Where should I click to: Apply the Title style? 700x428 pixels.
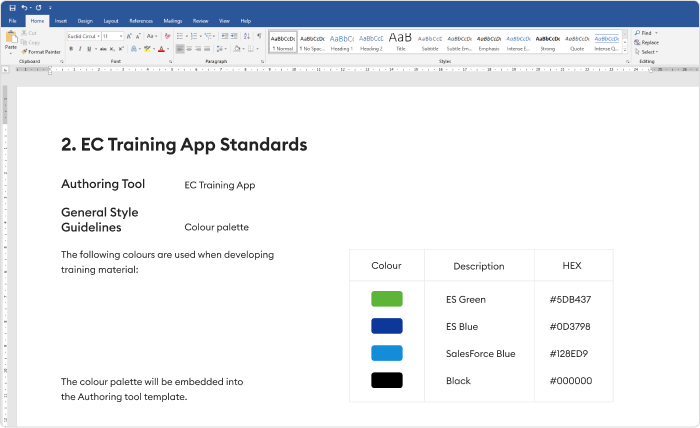400,42
